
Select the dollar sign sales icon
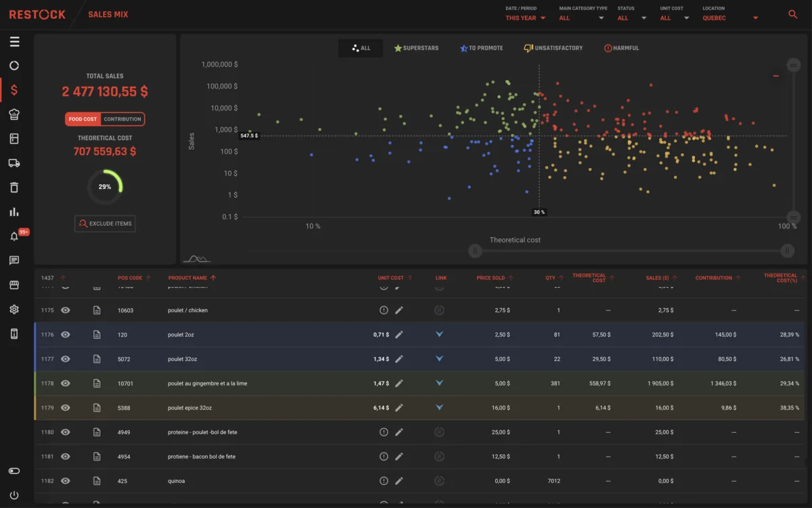14,90
